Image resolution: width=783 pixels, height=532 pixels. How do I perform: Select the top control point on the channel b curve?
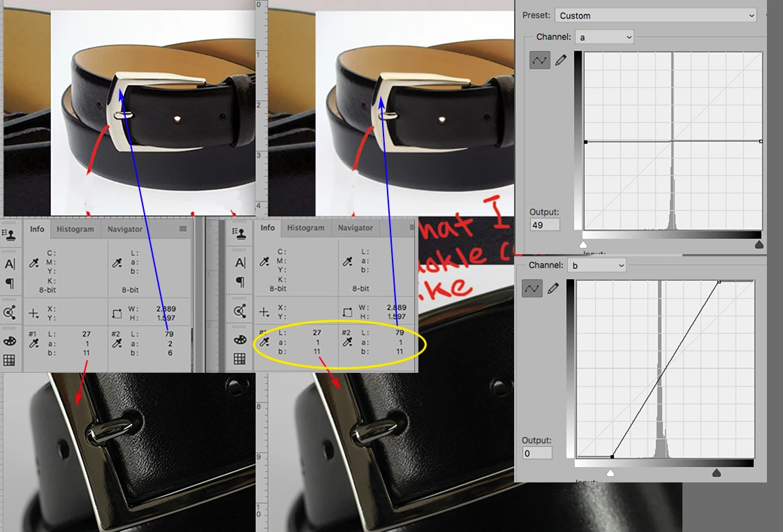click(x=719, y=282)
